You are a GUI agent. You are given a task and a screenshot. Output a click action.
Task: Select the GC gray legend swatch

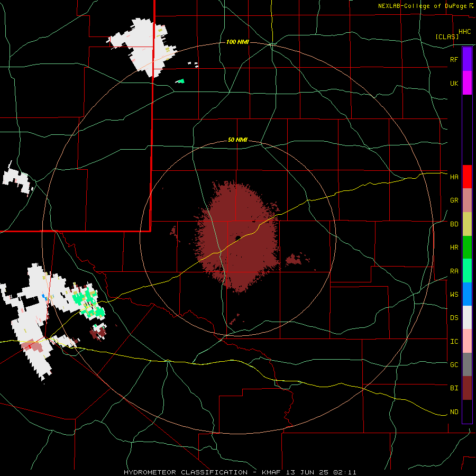(467, 364)
